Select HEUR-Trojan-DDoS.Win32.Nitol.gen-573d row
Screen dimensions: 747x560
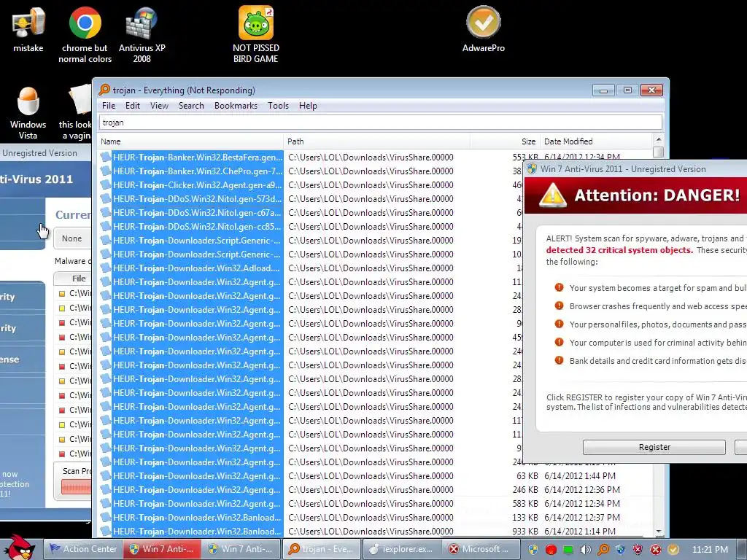(x=198, y=198)
